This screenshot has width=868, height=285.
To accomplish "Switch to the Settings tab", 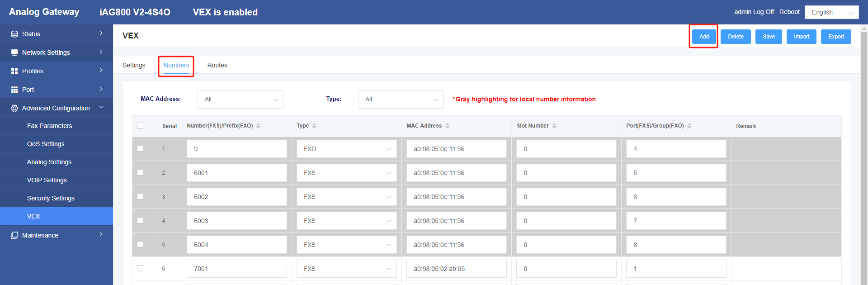I will 134,65.
